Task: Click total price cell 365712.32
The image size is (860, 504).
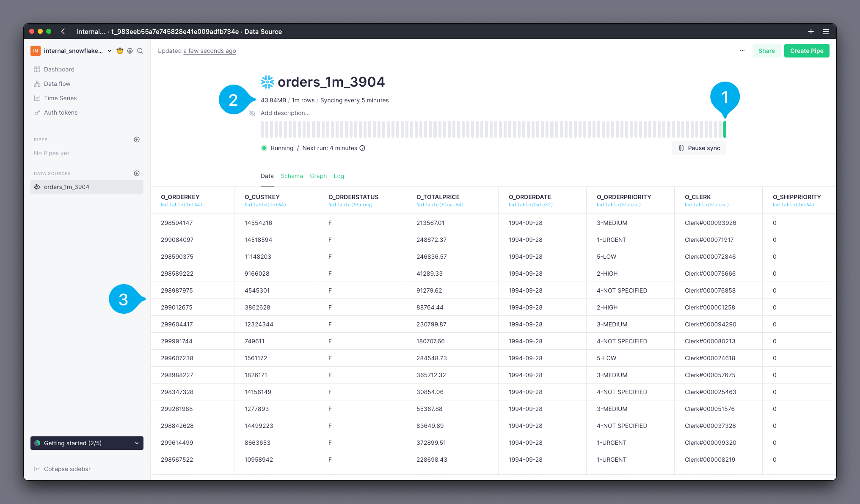Action: (x=452, y=375)
